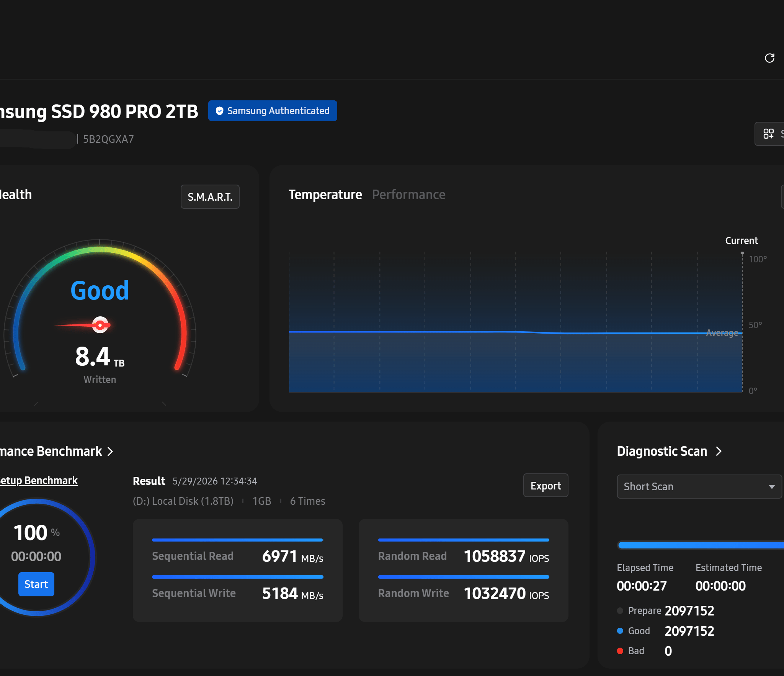Open the Setup Benchmark link

point(38,480)
